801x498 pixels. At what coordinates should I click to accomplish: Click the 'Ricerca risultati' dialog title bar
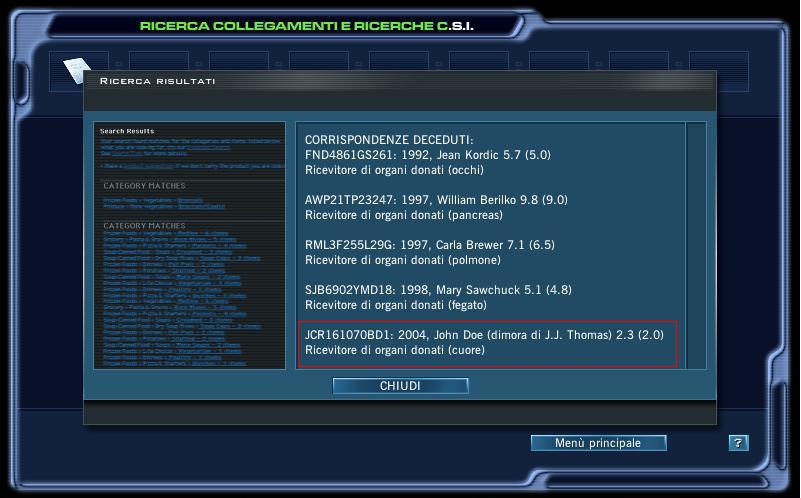400,81
